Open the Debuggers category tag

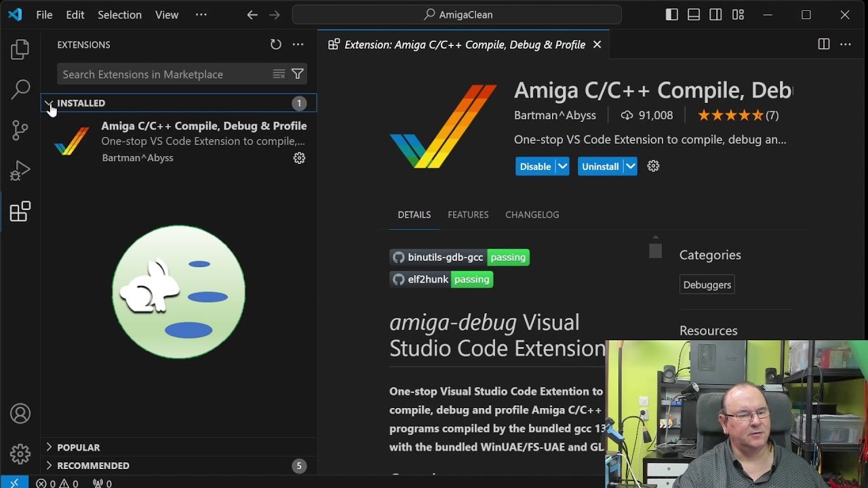coord(707,285)
